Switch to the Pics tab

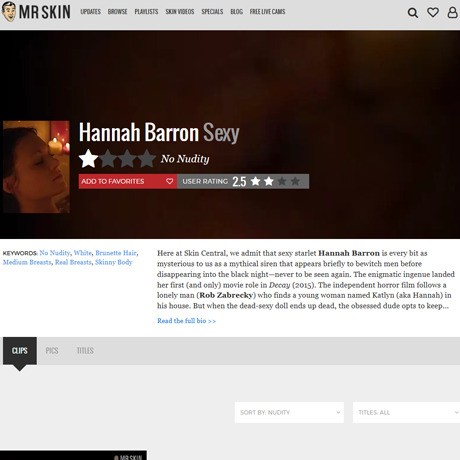[x=52, y=351]
